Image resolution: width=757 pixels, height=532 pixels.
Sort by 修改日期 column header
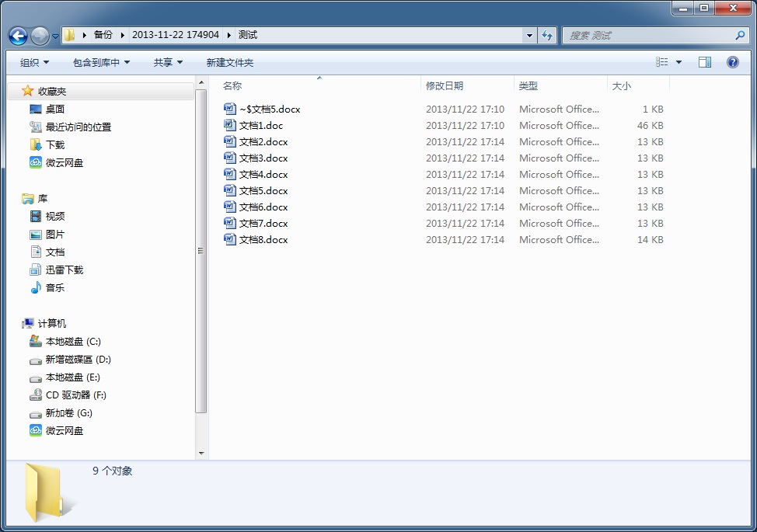(445, 86)
